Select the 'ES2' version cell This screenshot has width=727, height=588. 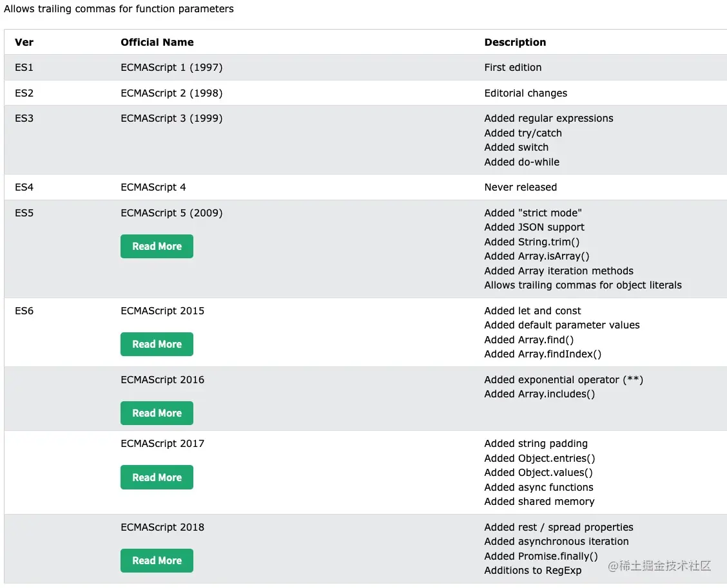[24, 93]
